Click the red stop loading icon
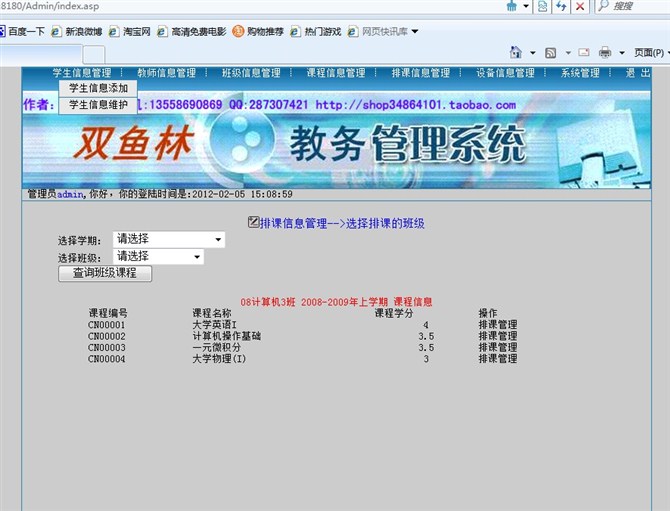Screen dimensions: 670x511 click(x=580, y=7)
